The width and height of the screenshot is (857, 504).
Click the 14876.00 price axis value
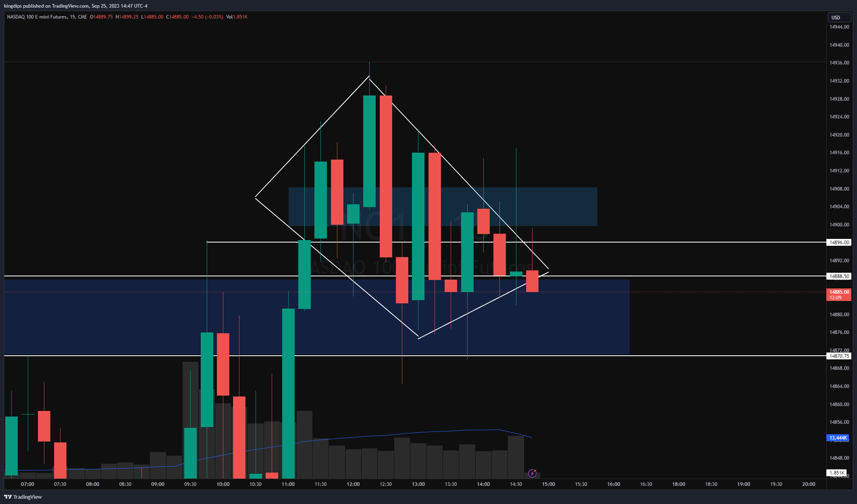[839, 332]
